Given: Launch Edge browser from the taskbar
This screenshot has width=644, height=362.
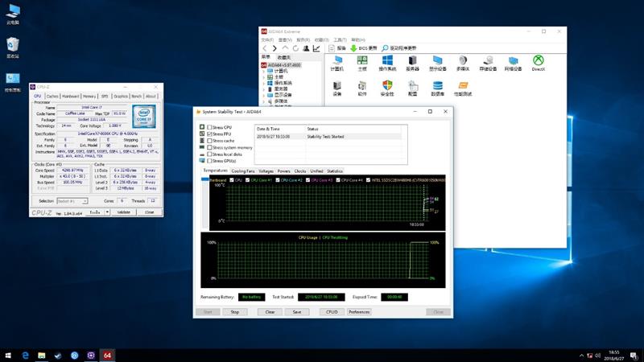Looking at the screenshot, I should (25, 355).
